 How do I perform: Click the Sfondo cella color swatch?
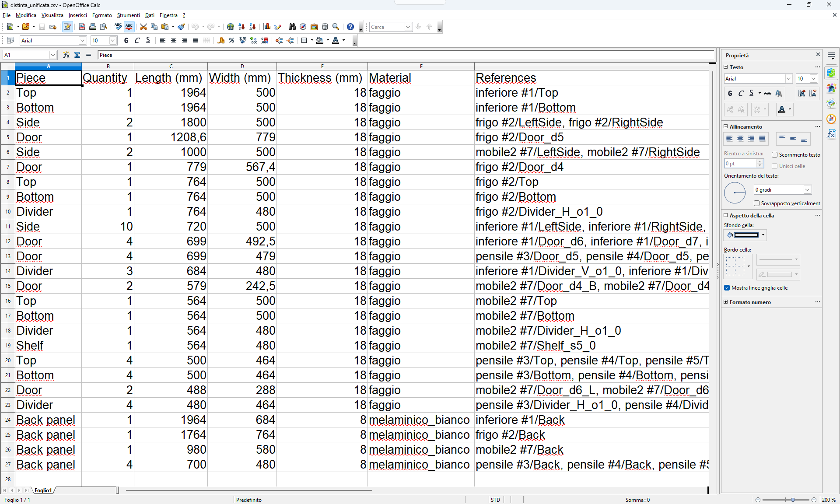(746, 235)
